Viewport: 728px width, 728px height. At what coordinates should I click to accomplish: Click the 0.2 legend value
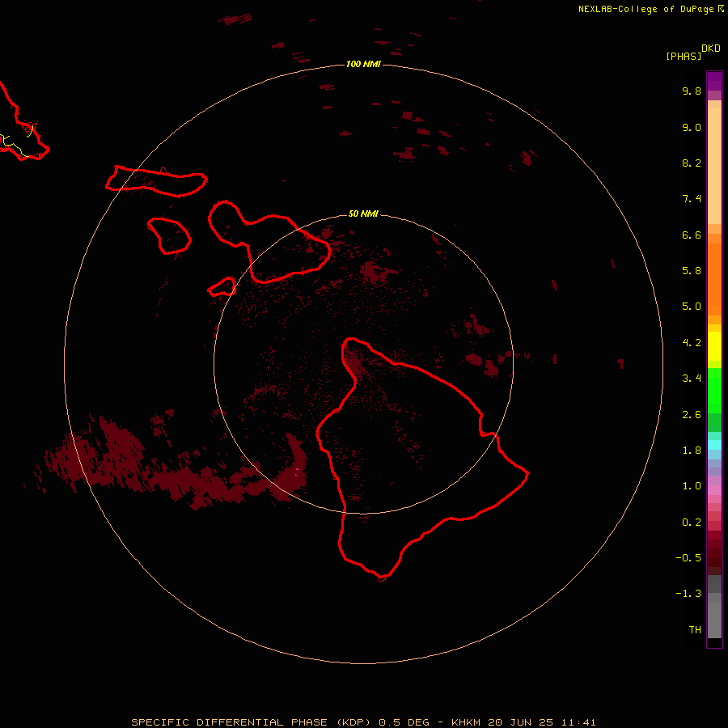(x=692, y=523)
